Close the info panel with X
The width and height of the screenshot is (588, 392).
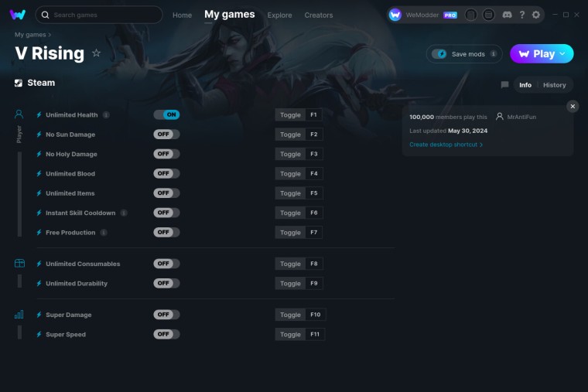[573, 107]
